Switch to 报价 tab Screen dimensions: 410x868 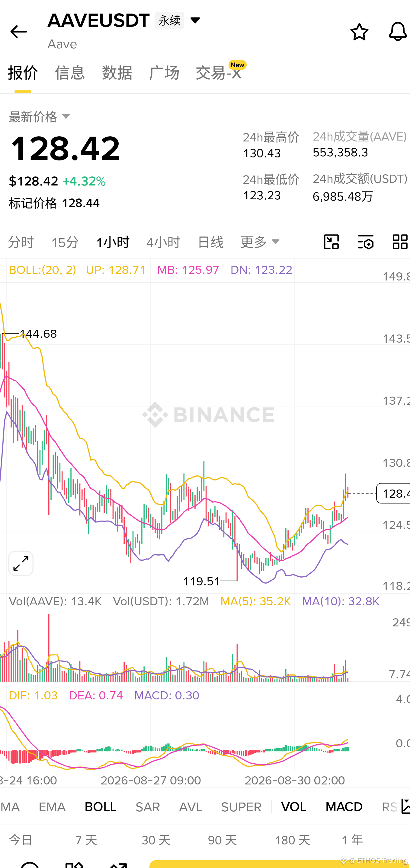[x=23, y=73]
